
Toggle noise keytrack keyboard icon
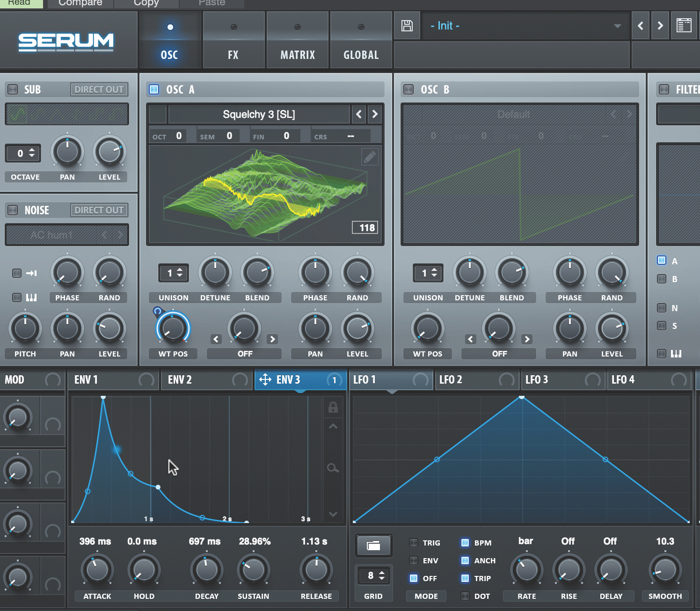coord(31,298)
